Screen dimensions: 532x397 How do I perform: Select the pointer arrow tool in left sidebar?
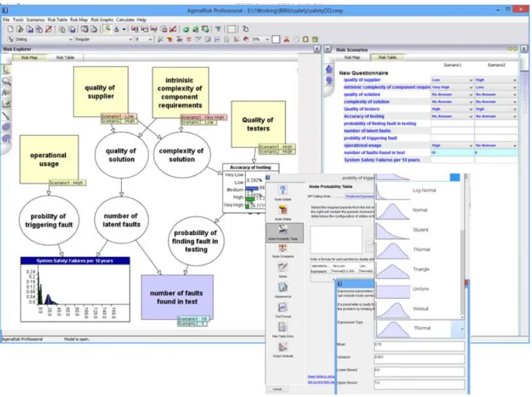click(6, 69)
